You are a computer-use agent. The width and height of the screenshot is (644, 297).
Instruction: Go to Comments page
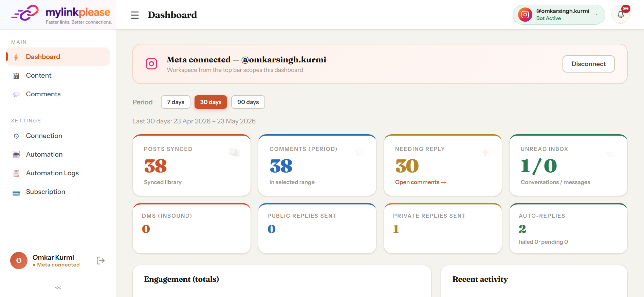pos(58,94)
